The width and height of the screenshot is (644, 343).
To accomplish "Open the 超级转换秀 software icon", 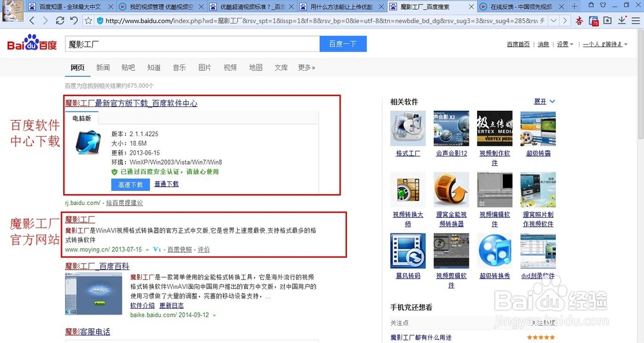I will 495,251.
